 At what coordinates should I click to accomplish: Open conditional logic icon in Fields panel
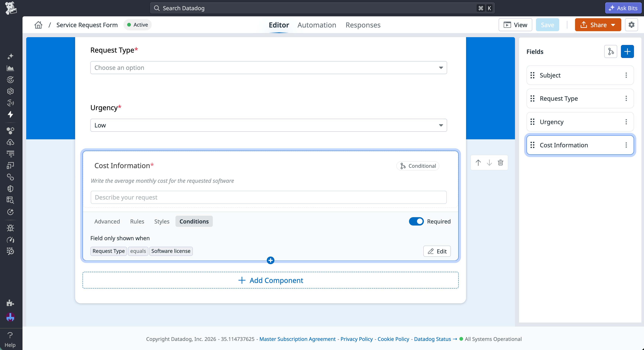tap(611, 51)
